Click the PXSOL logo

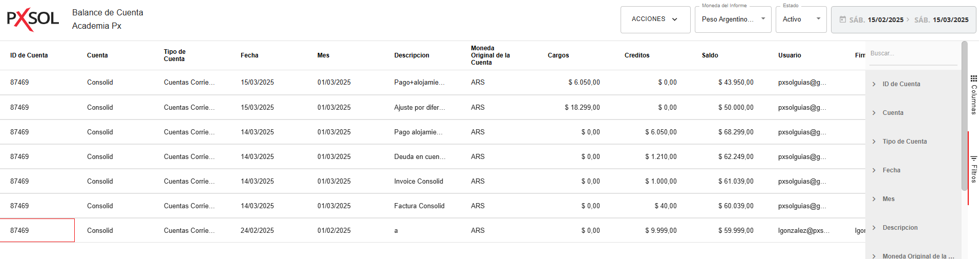point(33,19)
